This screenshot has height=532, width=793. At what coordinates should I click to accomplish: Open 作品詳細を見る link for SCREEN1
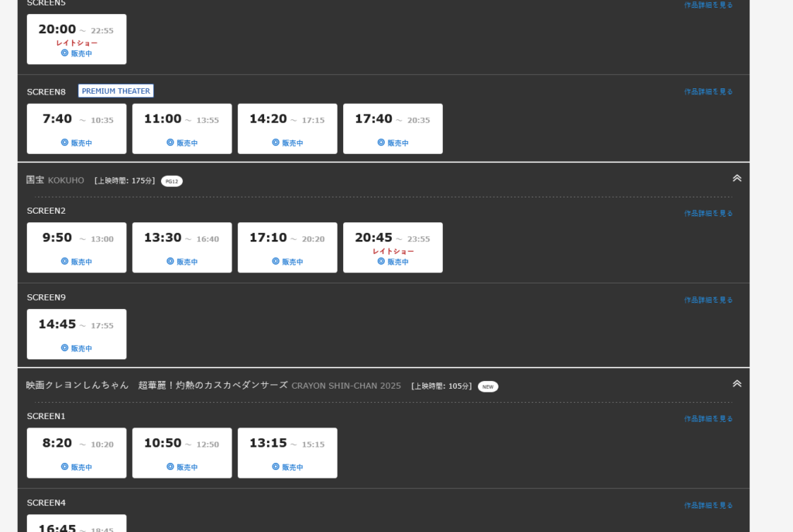708,418
